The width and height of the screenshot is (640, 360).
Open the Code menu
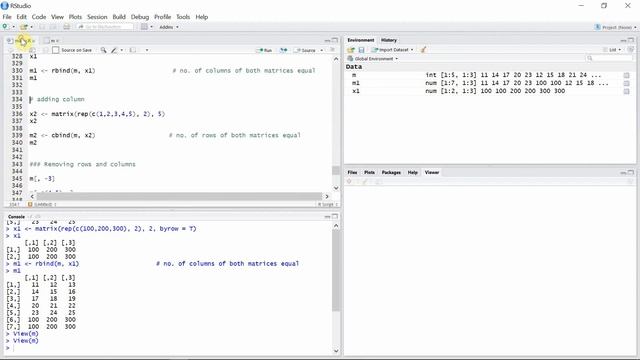[39, 17]
